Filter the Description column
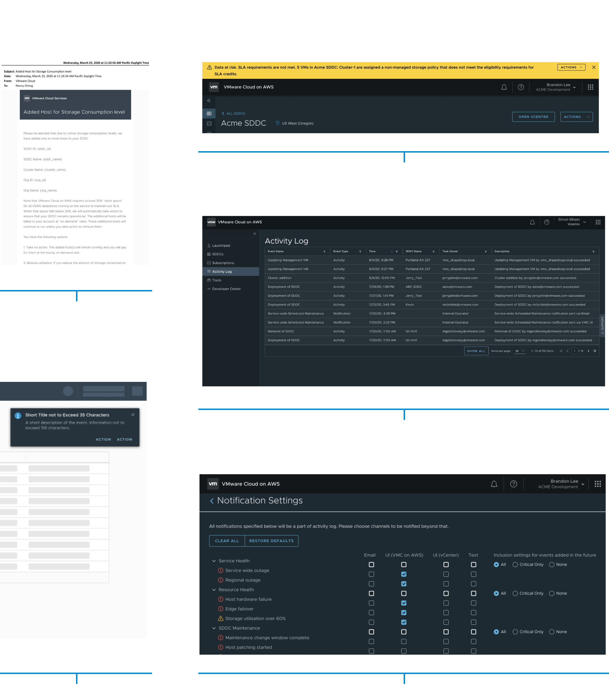 coord(593,252)
